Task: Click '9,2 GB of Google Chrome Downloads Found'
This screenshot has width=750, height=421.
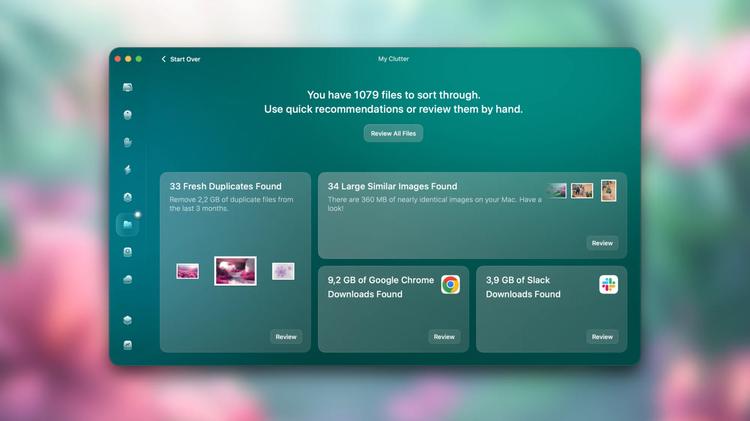Action: tap(381, 287)
